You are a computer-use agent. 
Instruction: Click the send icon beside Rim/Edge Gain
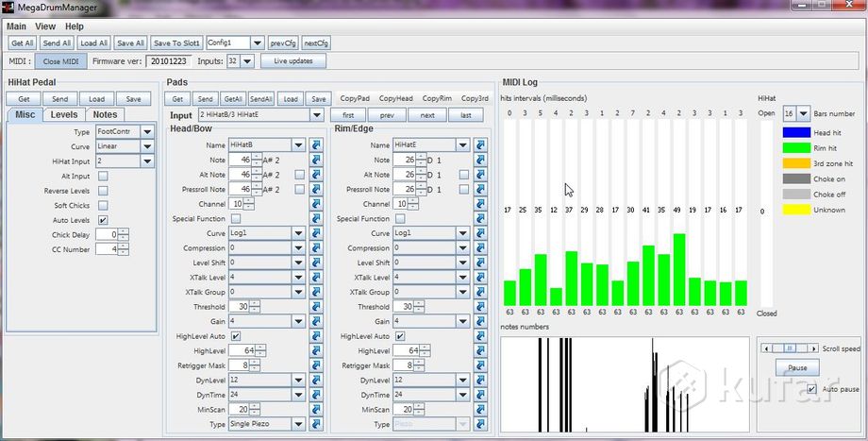480,321
